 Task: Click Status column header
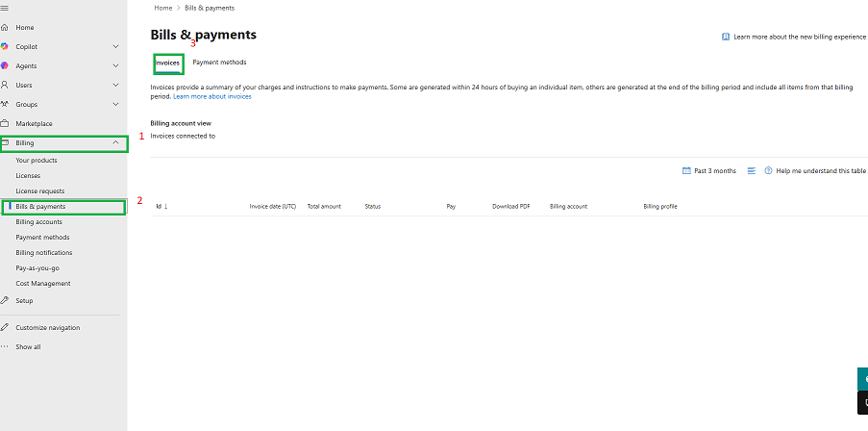tap(373, 206)
